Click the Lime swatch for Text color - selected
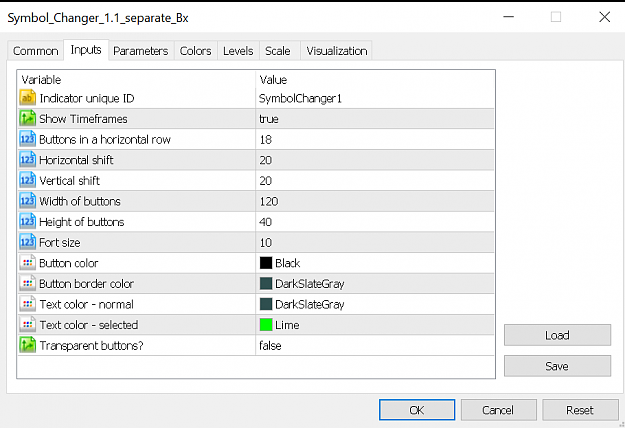625x428 pixels. 266,325
